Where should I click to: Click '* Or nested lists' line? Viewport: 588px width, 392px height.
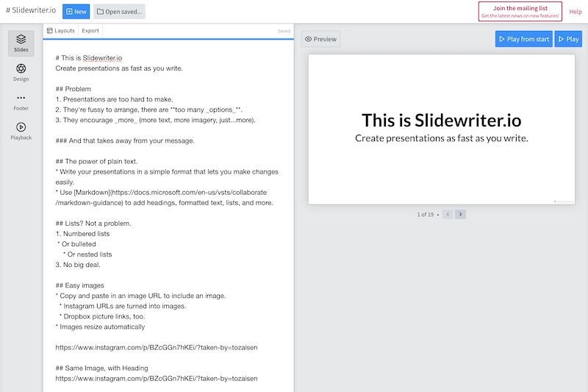(x=87, y=254)
